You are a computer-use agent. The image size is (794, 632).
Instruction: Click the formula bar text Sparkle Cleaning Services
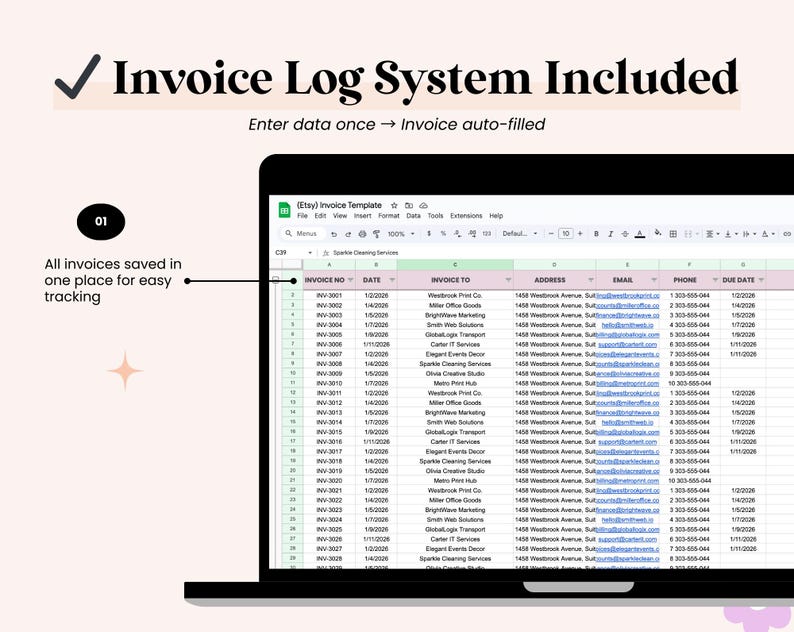click(x=366, y=253)
